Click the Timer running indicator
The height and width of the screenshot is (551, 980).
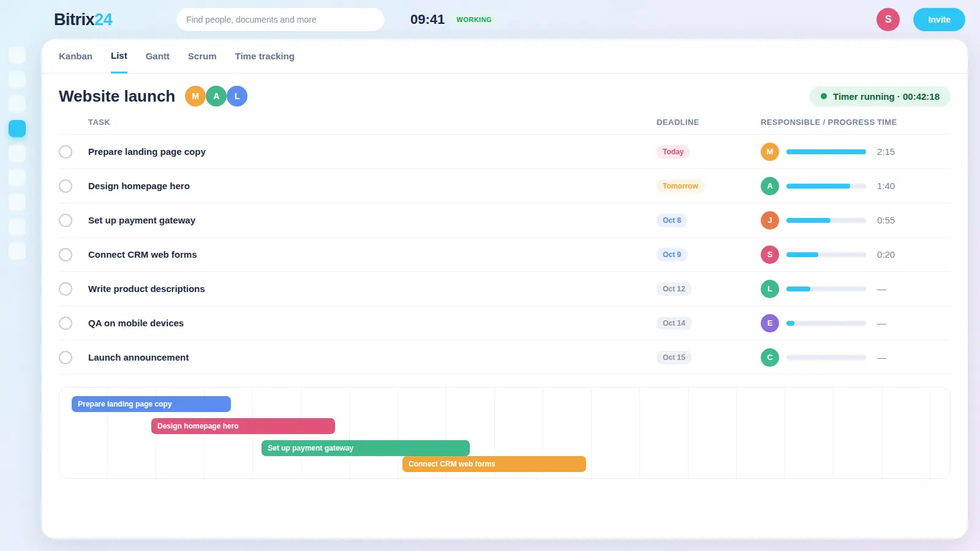pyautogui.click(x=880, y=97)
